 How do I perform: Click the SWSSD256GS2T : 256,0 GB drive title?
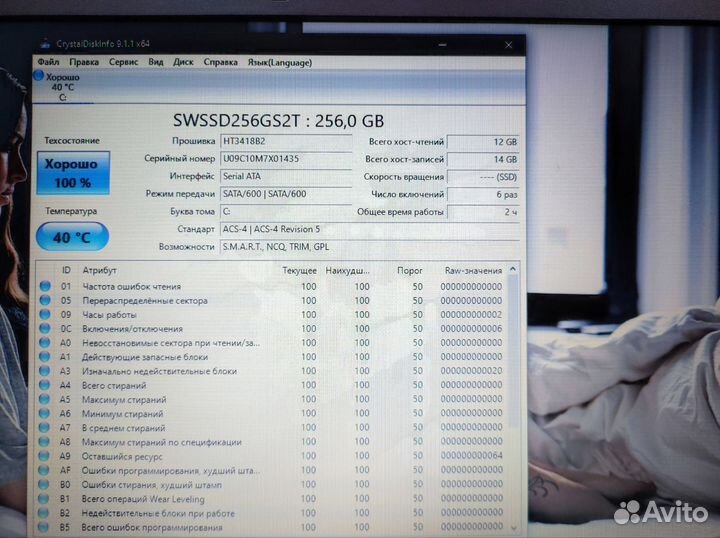278,121
